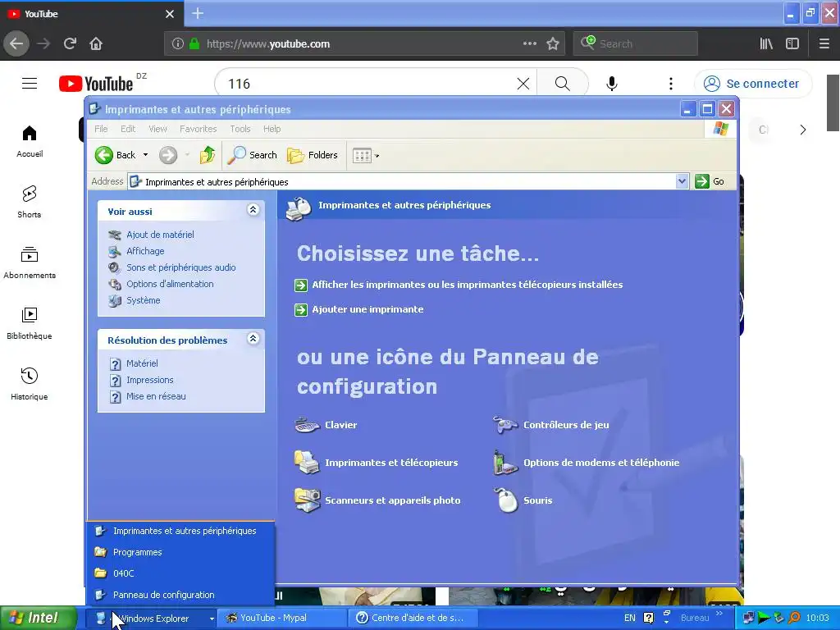Viewport: 840px width, 630px height.
Task: Open the Help menu in Explorer
Action: coord(272,129)
